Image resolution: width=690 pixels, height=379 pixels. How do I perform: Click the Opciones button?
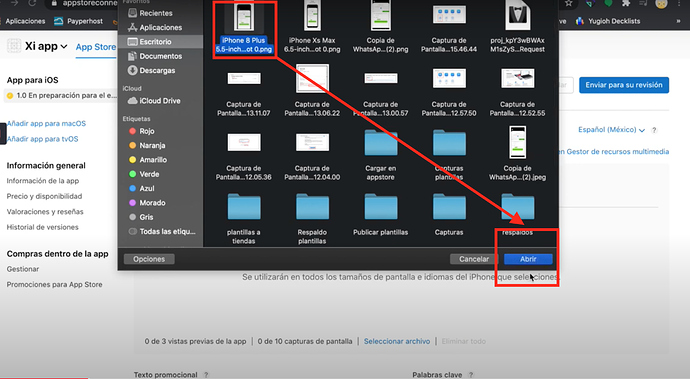click(x=149, y=259)
